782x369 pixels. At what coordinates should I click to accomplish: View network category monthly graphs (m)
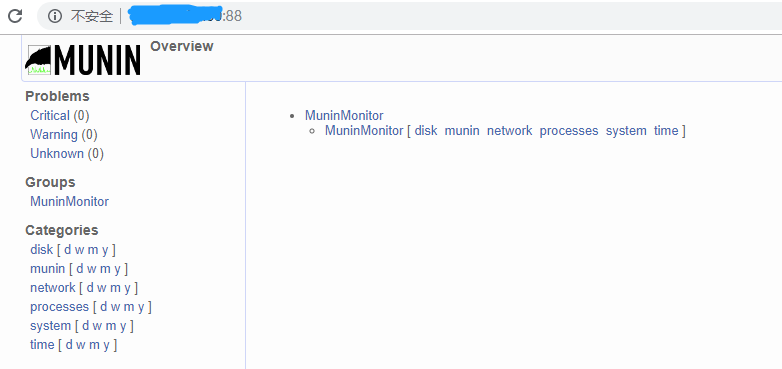pyautogui.click(x=115, y=288)
